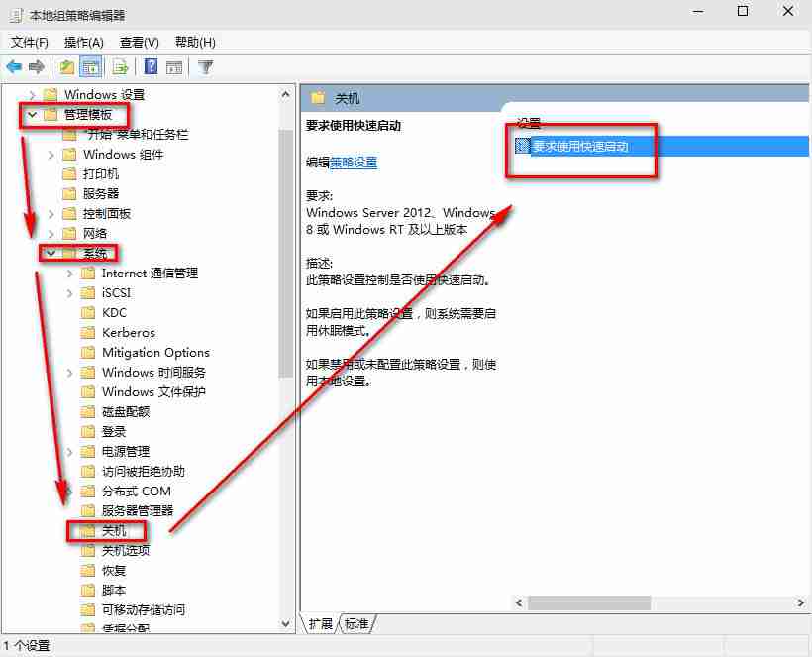Toggle the Show/Hide console tree icon

tap(91, 67)
